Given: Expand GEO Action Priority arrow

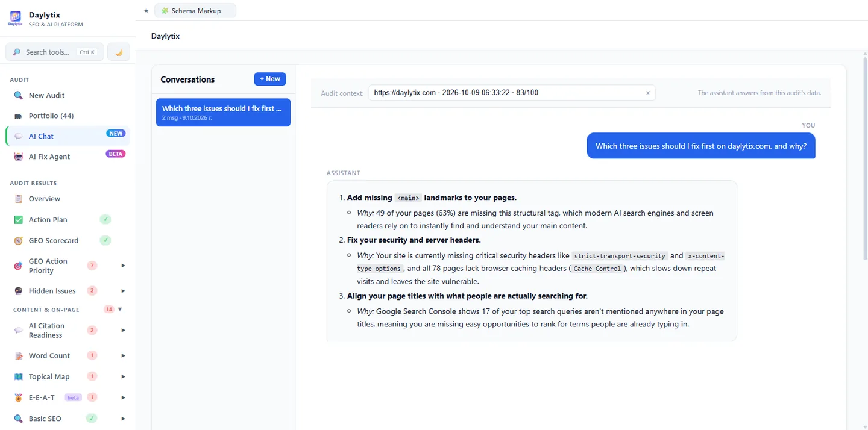Looking at the screenshot, I should click(123, 266).
